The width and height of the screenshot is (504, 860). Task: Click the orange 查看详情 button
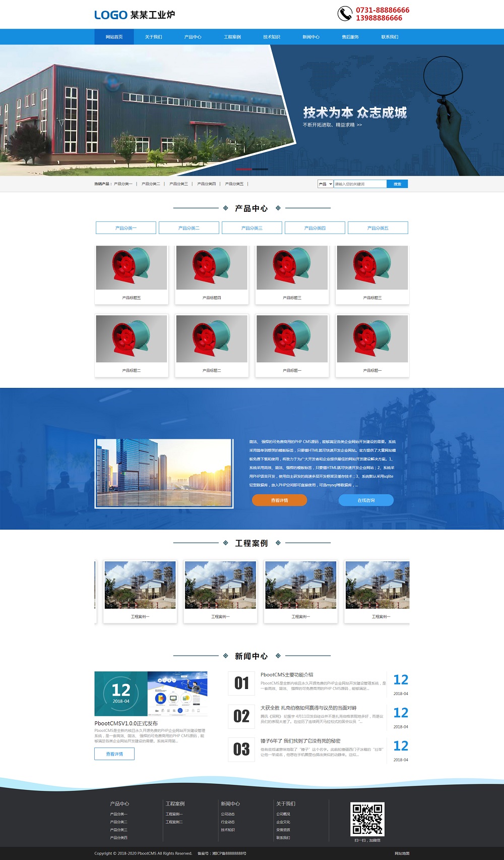tap(279, 500)
